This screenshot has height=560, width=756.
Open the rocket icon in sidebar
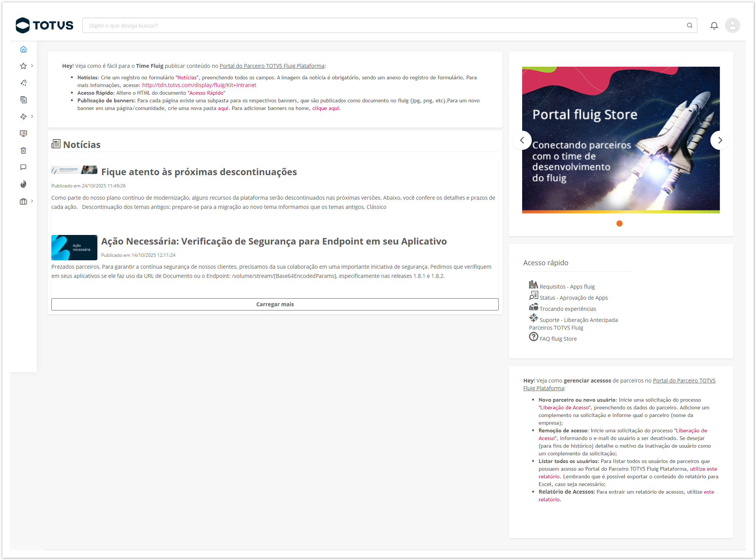pos(23,83)
